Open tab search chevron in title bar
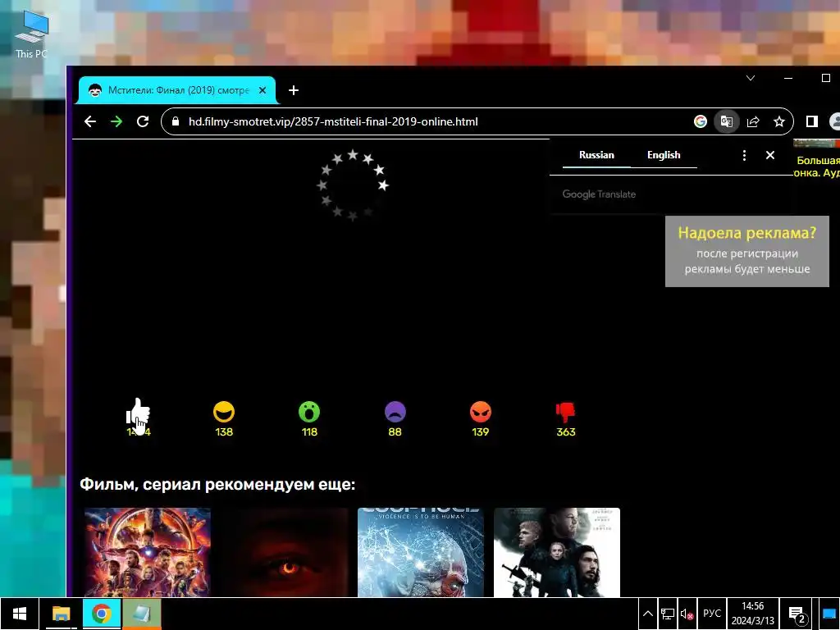Image resolution: width=840 pixels, height=630 pixels. 751,78
